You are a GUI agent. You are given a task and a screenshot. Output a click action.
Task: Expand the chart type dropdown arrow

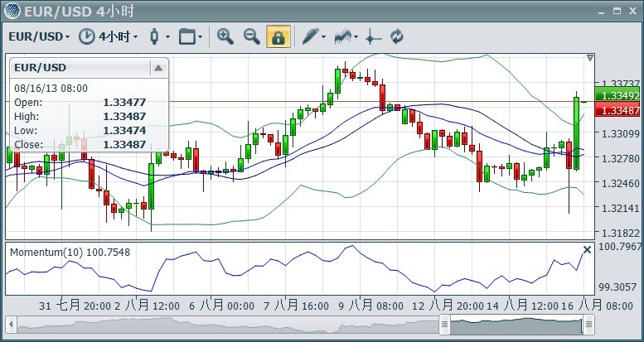click(x=167, y=37)
